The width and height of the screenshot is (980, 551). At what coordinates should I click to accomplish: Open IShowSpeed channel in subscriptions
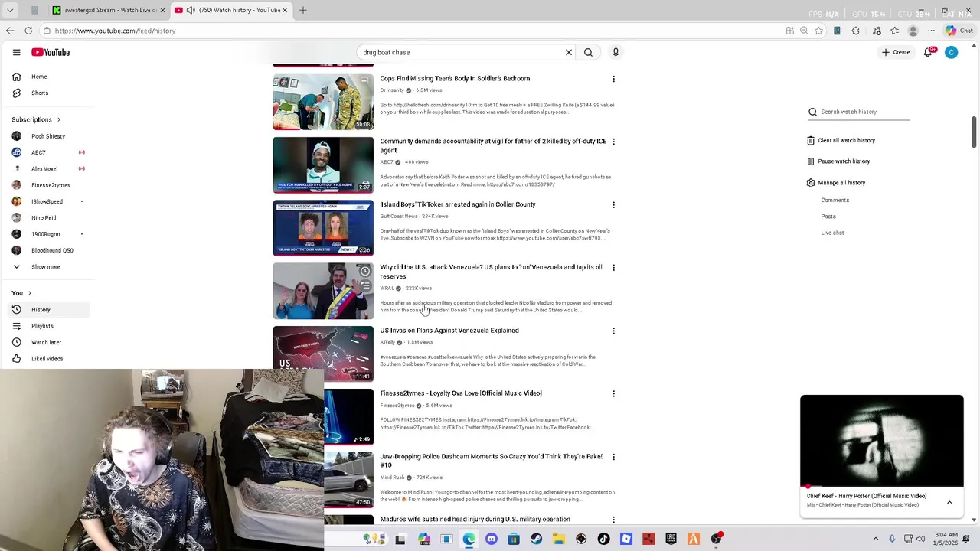pos(47,201)
